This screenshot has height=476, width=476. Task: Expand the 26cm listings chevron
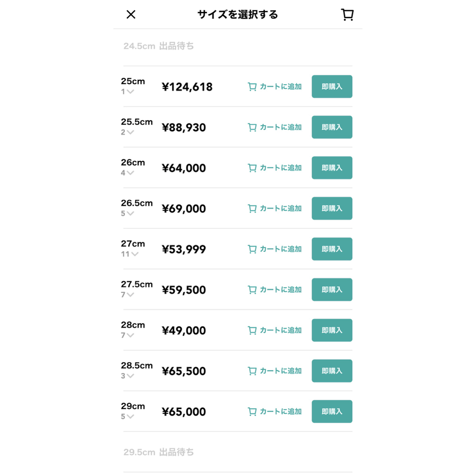130,173
